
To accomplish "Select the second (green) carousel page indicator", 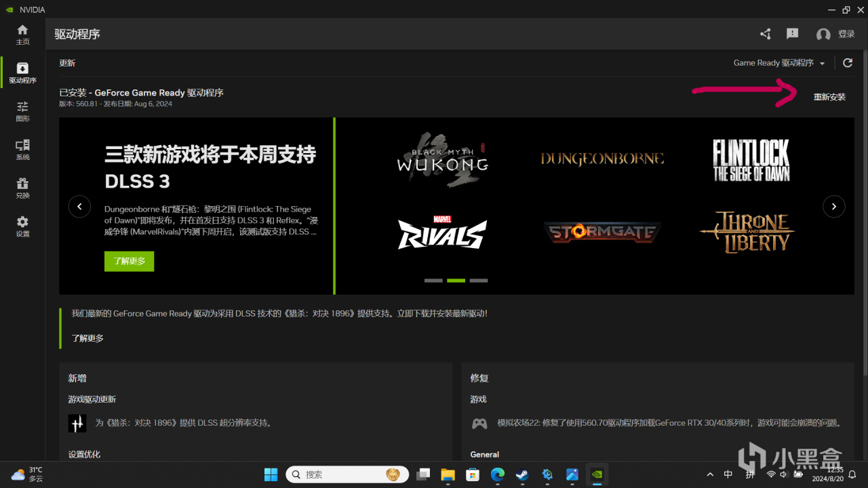I will (x=456, y=280).
